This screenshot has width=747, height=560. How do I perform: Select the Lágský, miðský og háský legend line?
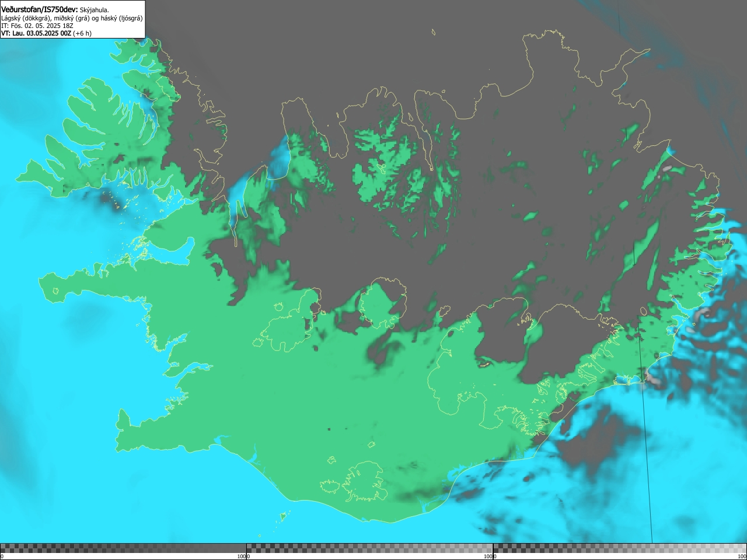tap(72, 18)
